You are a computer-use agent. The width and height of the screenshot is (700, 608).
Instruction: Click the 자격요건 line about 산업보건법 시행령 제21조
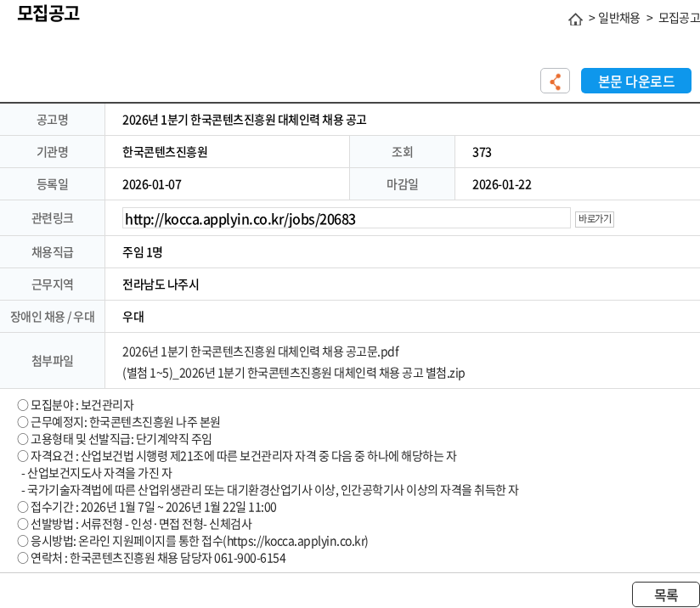point(237,456)
